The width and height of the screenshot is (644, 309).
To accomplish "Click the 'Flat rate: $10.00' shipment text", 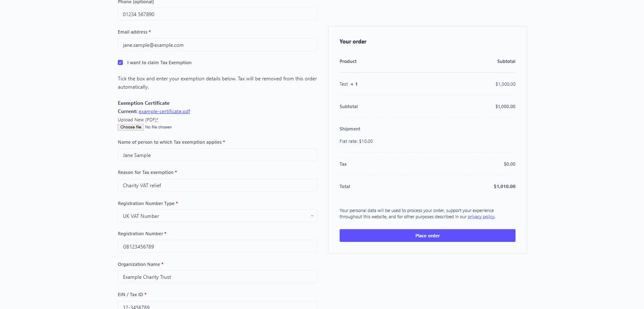I will [356, 141].
